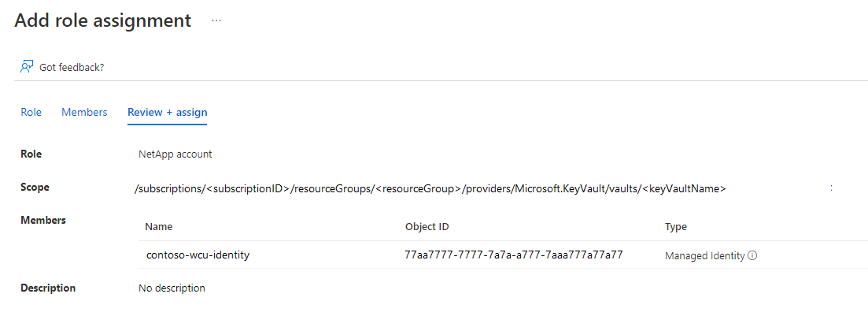868x316 pixels.
Task: Click the Managed Identity type text
Action: point(704,256)
